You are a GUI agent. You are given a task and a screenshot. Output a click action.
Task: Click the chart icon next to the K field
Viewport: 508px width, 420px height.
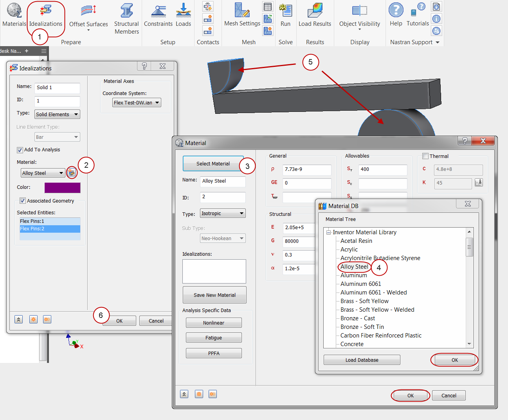point(479,183)
